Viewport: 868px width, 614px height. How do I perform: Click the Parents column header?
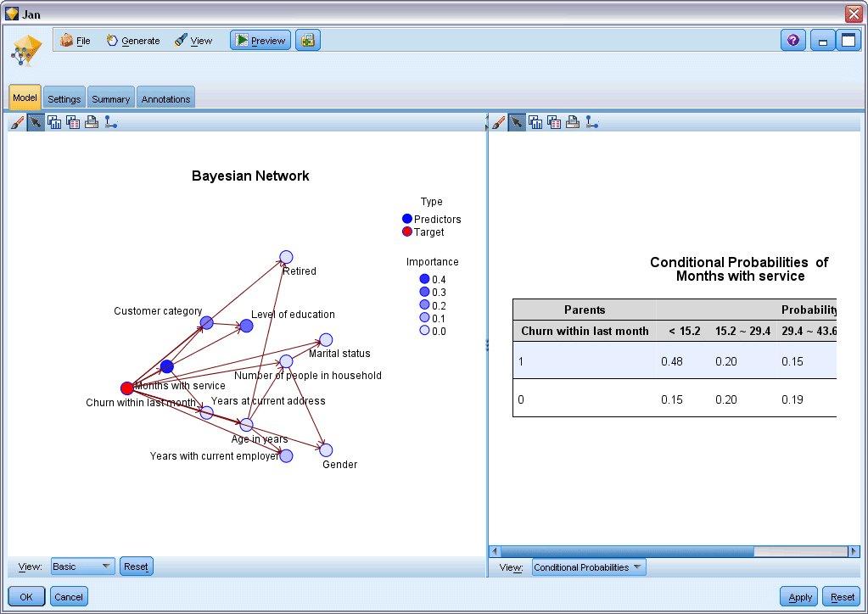click(585, 310)
